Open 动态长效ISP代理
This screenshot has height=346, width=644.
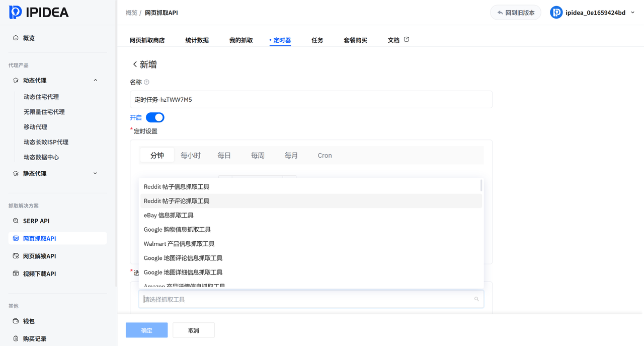[46, 142]
